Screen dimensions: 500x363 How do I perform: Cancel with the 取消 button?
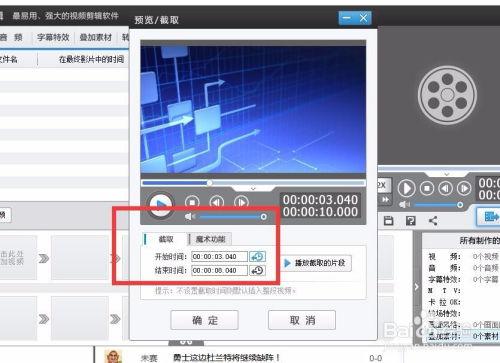(x=302, y=320)
